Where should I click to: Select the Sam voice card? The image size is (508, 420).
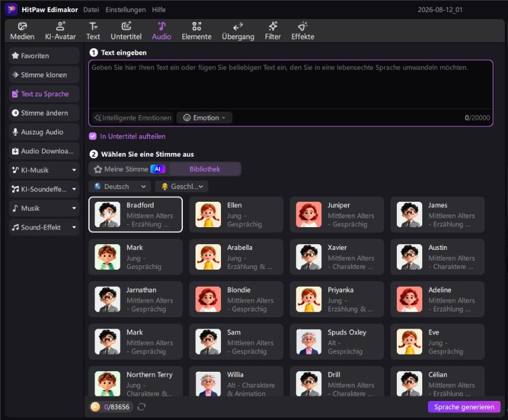click(x=236, y=342)
